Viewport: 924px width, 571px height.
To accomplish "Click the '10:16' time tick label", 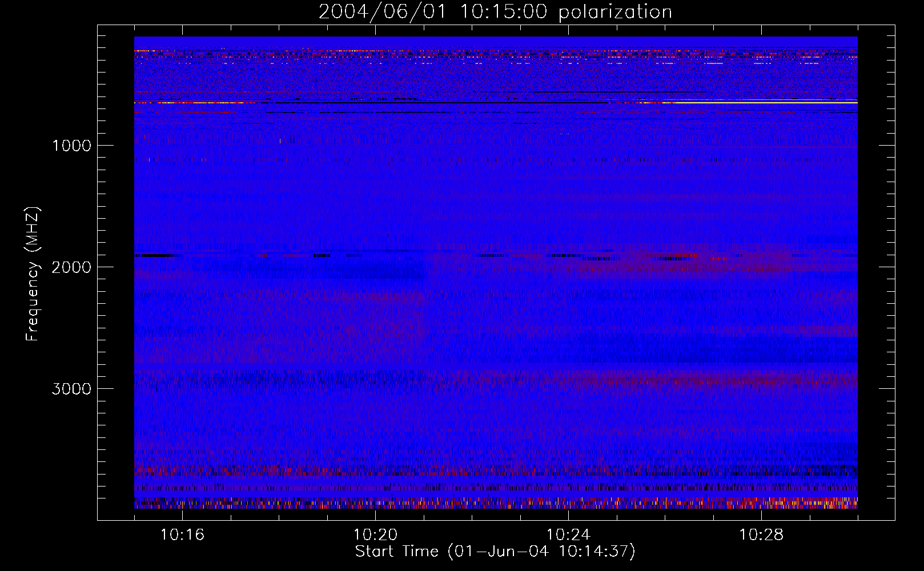I will [x=182, y=535].
